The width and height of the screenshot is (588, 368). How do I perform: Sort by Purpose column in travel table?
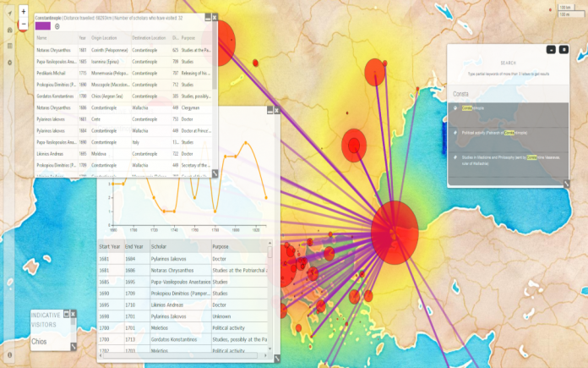tap(188, 38)
